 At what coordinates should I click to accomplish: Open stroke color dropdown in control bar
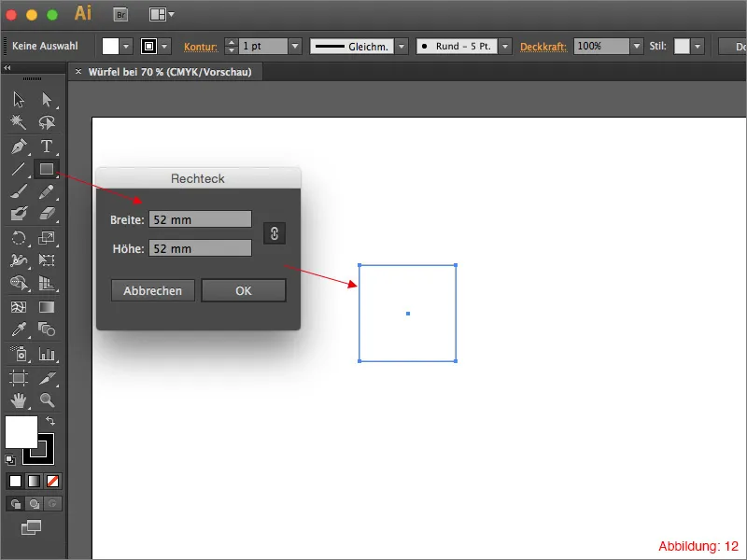pyautogui.click(x=165, y=46)
